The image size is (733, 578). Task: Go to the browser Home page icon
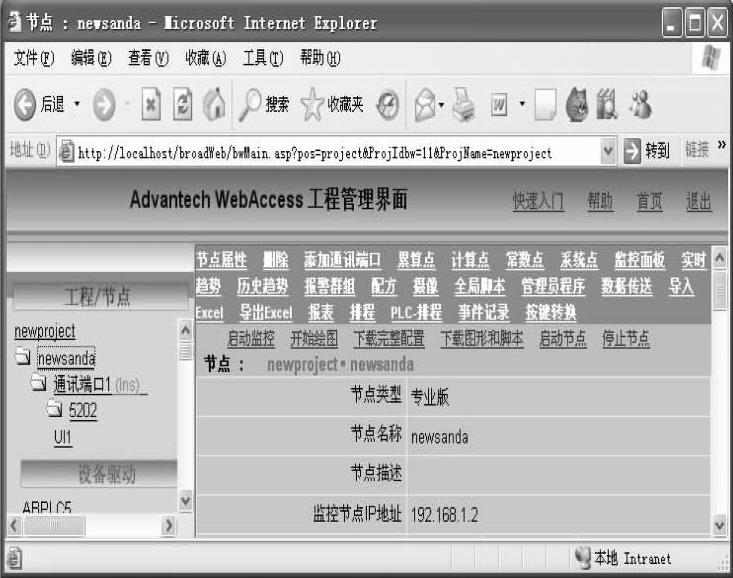click(214, 104)
